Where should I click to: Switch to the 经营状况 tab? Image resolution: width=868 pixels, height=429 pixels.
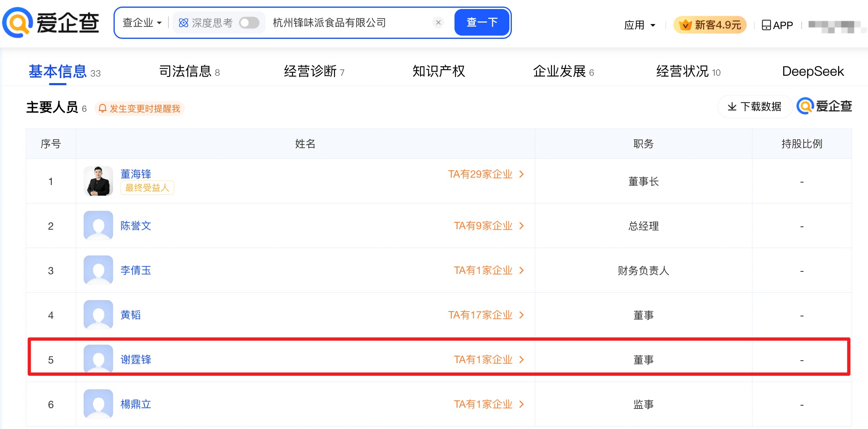688,71
